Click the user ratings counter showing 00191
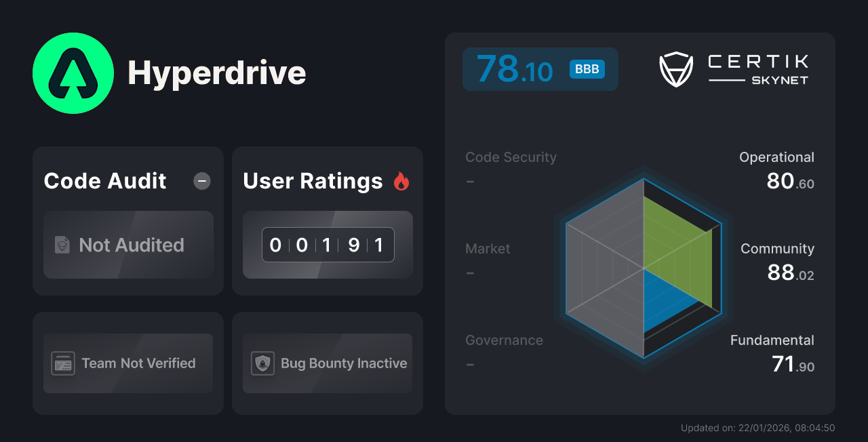This screenshot has width=868, height=442. tap(328, 245)
